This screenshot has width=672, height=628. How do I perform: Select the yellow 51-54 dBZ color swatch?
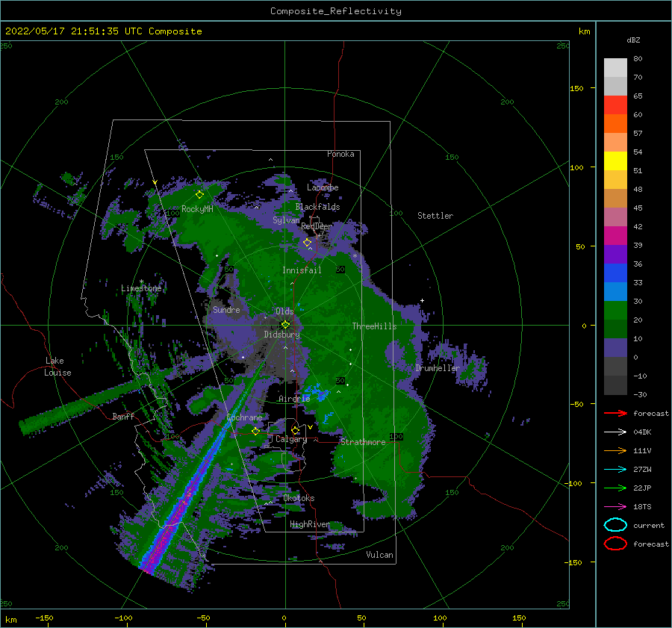point(615,161)
